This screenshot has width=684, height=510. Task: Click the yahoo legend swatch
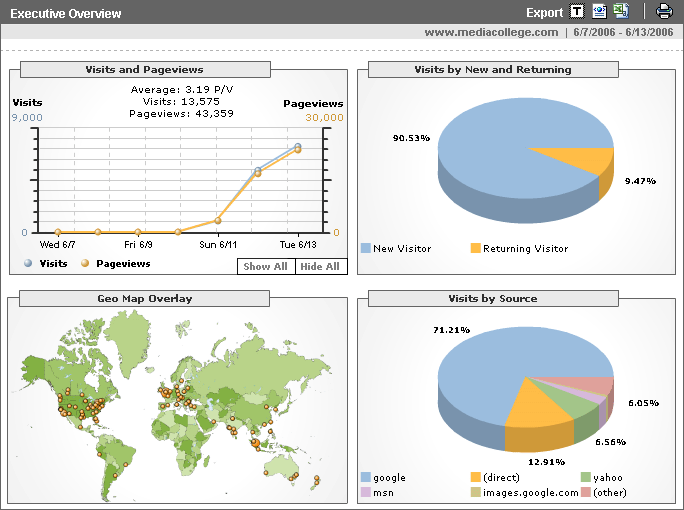point(586,477)
